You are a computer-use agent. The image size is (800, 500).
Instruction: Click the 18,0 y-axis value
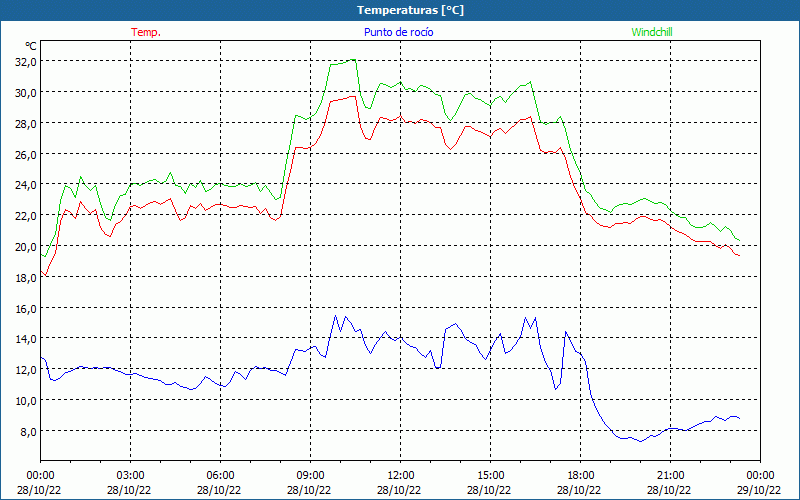(x=26, y=278)
